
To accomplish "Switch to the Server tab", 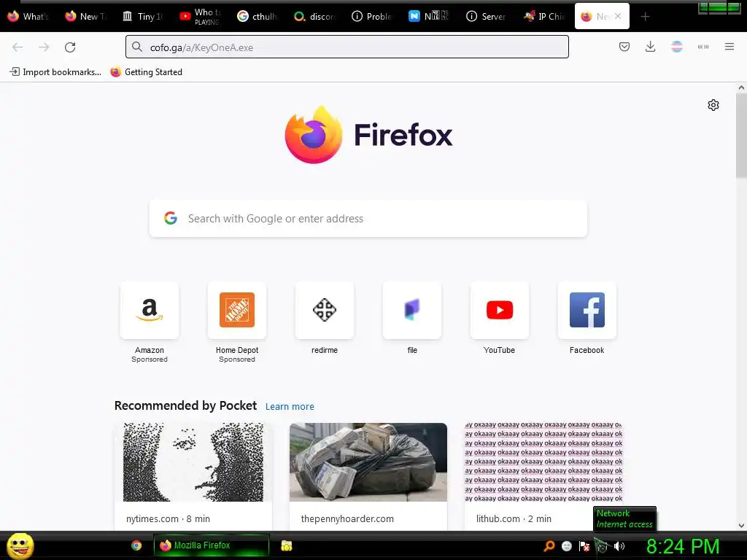I will click(x=486, y=17).
